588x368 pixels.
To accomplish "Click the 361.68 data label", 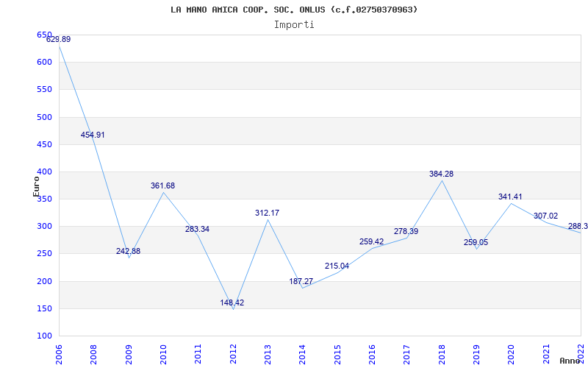I will tap(162, 185).
